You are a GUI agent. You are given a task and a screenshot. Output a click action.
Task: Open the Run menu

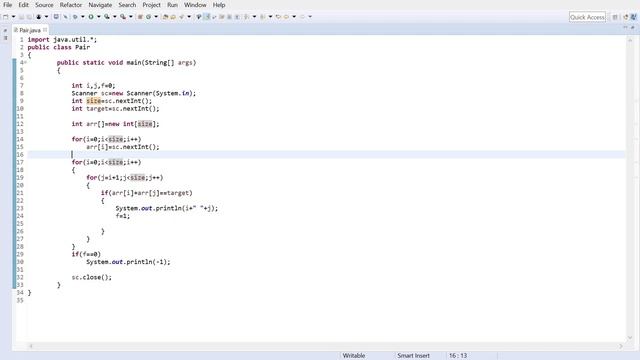pyautogui.click(x=172, y=5)
